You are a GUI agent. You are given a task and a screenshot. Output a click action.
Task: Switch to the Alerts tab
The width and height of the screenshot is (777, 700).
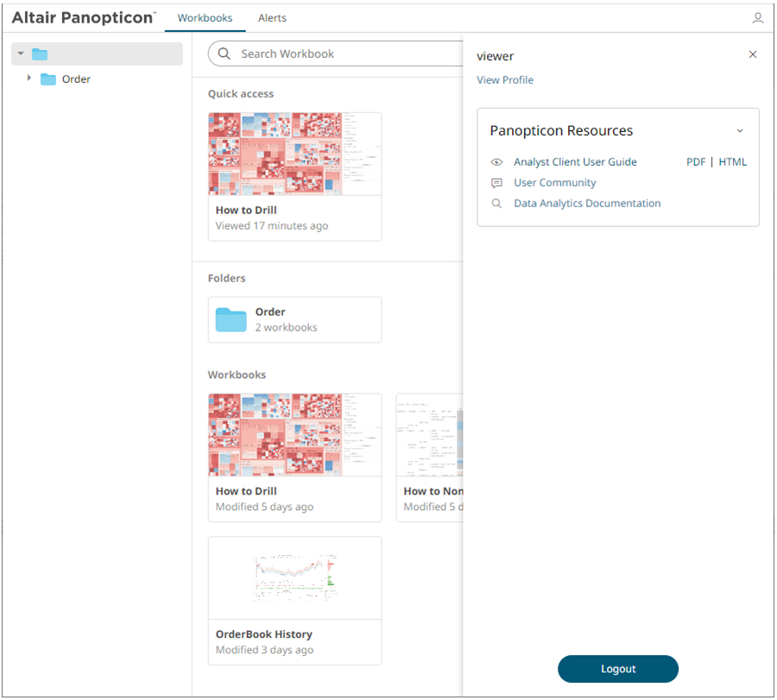pyautogui.click(x=272, y=18)
